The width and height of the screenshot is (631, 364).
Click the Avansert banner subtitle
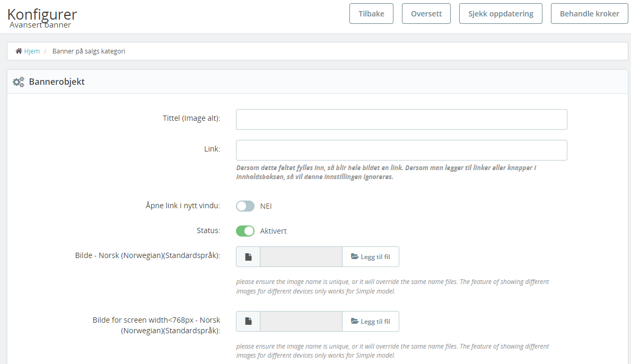[x=40, y=25]
